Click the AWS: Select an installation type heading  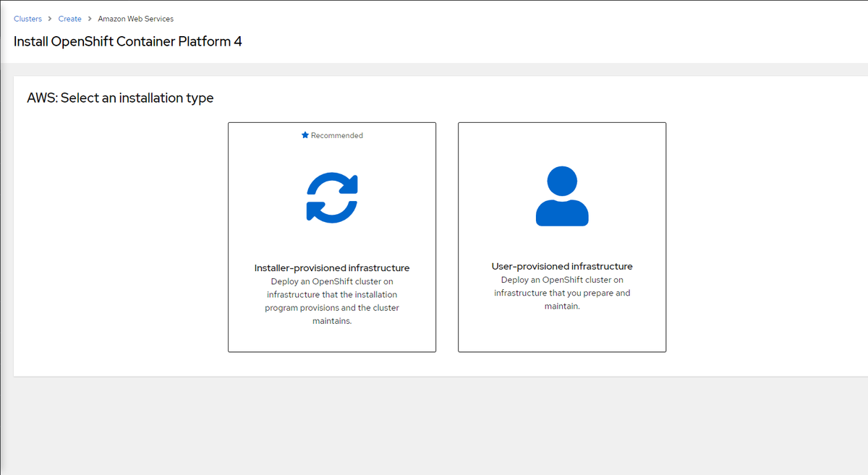(120, 98)
